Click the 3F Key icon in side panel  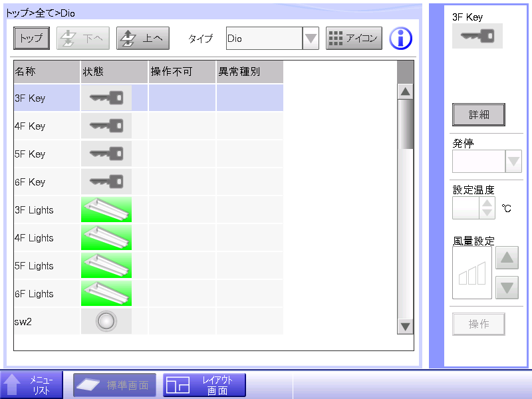[x=477, y=36]
